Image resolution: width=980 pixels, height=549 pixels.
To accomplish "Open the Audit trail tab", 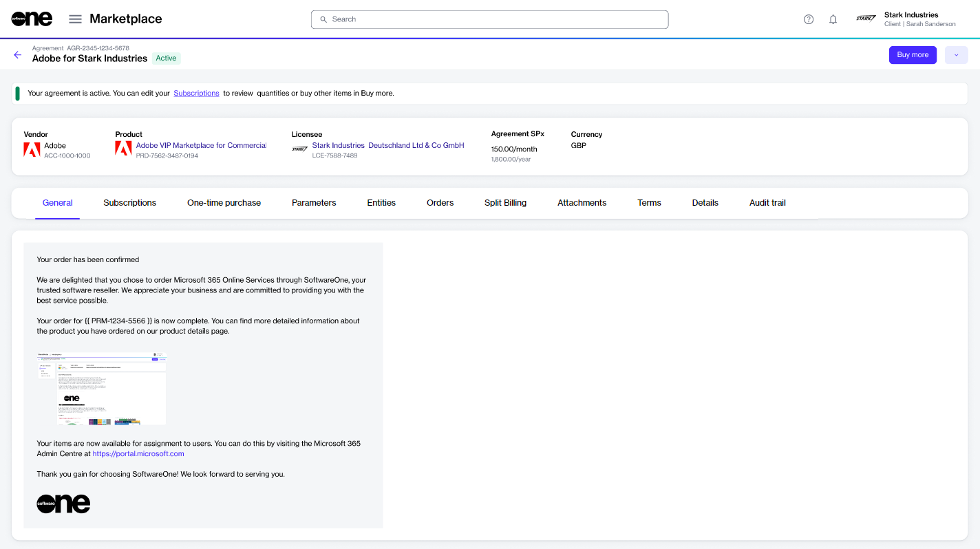I will [767, 203].
